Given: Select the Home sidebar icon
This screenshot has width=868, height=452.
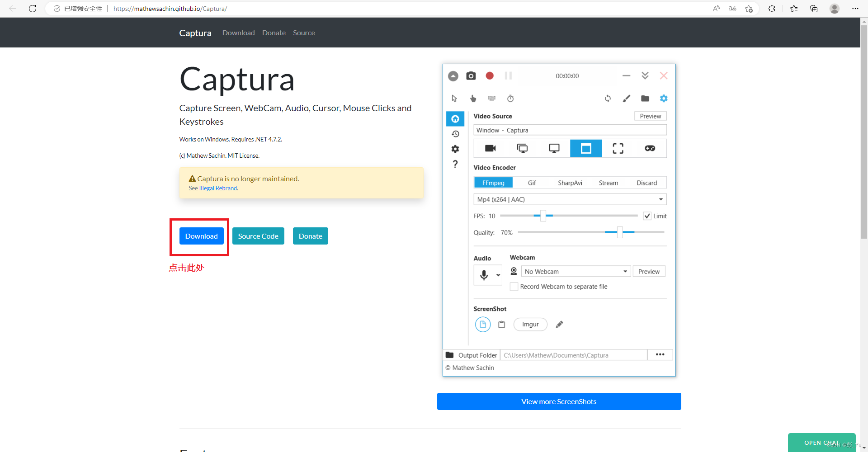Looking at the screenshot, I should click(x=455, y=119).
